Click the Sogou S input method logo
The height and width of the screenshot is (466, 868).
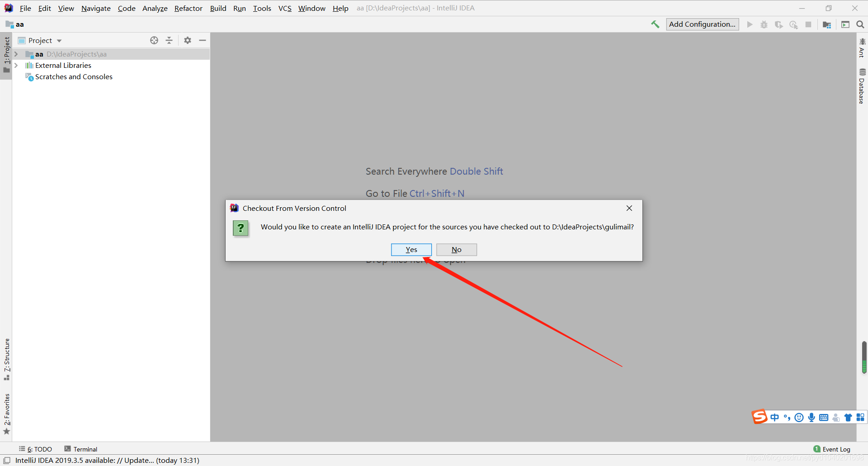coord(760,417)
